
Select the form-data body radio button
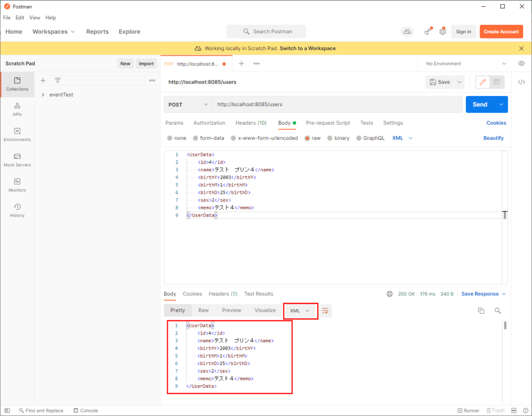(195, 138)
